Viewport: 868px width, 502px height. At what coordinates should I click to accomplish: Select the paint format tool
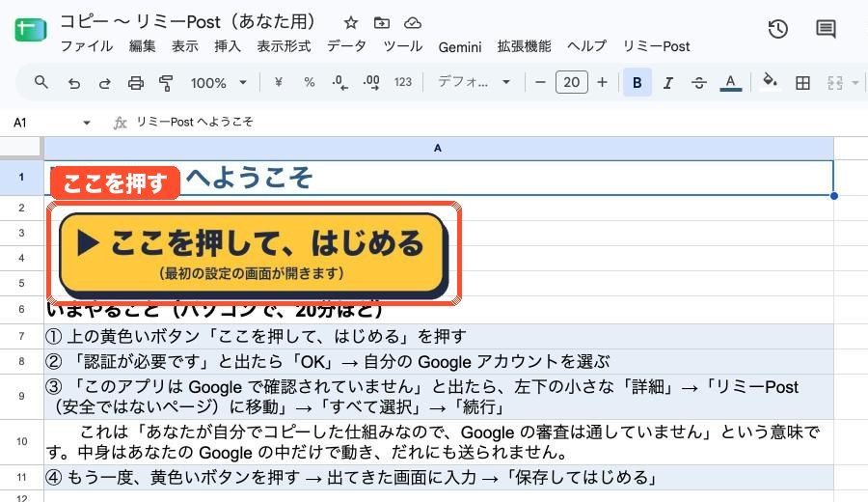166,83
